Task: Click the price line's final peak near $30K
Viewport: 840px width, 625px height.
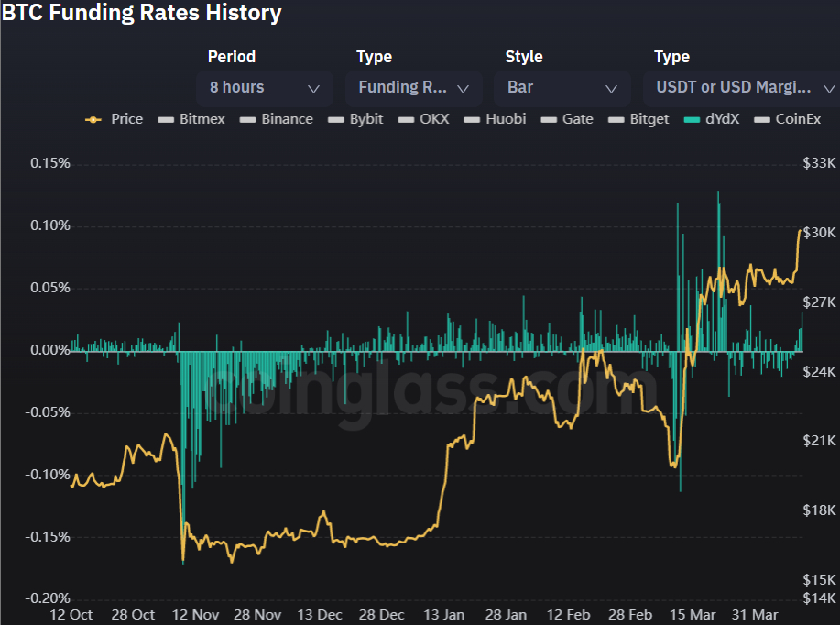Action: tap(800, 232)
